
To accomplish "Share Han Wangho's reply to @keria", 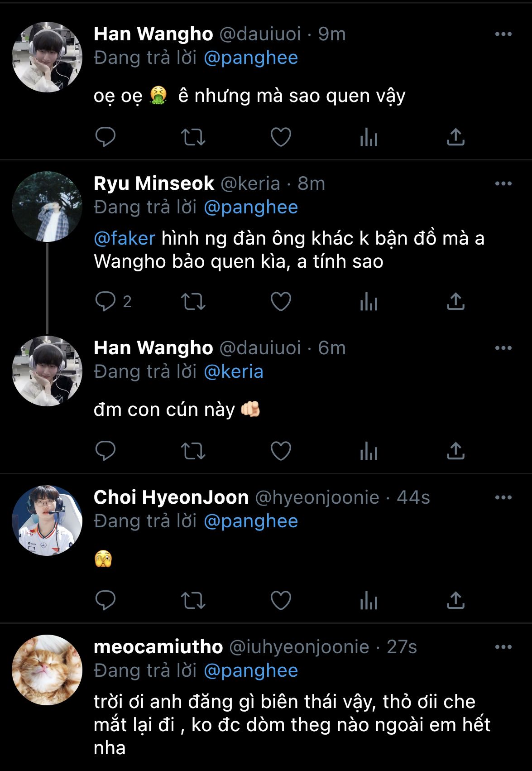I will pyautogui.click(x=456, y=451).
